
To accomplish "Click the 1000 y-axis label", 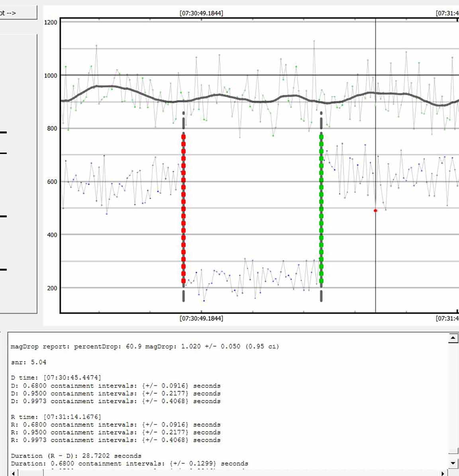I will pyautogui.click(x=50, y=75).
